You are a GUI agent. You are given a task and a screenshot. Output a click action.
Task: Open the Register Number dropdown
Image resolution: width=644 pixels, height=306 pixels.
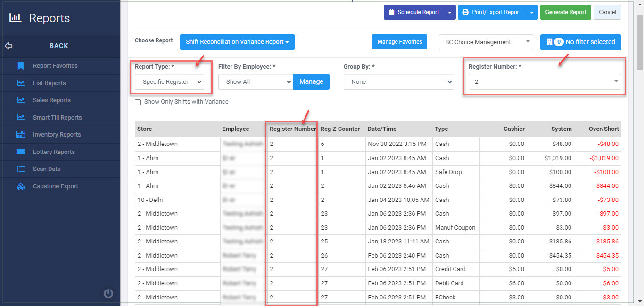point(544,82)
